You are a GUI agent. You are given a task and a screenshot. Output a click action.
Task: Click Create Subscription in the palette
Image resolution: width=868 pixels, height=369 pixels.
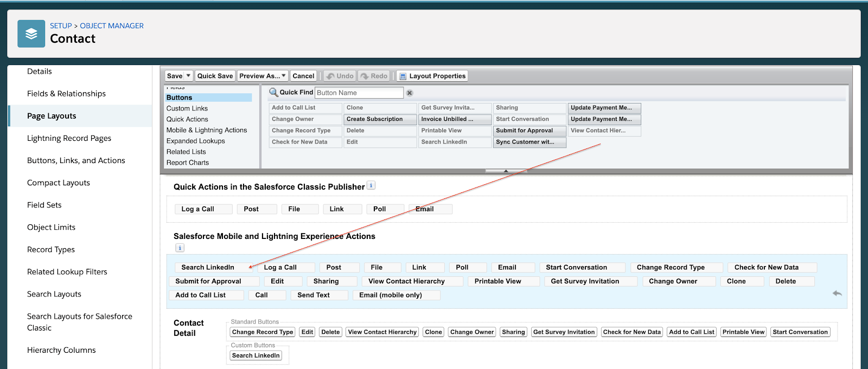[x=380, y=119]
